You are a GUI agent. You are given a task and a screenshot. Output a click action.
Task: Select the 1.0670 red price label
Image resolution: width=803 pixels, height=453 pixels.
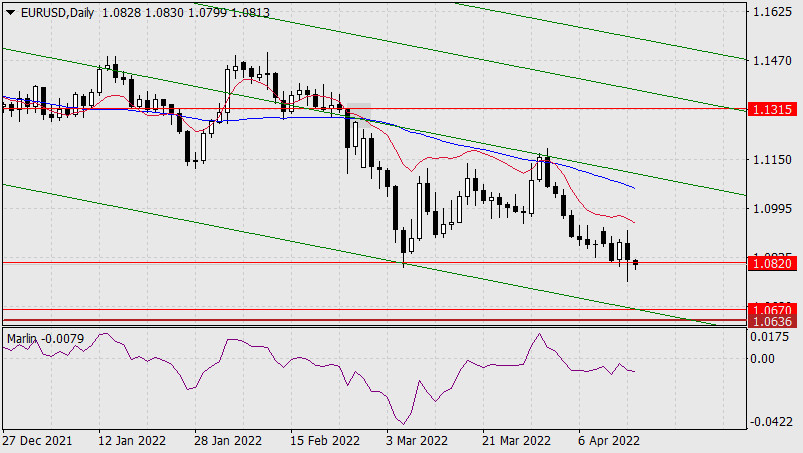coord(773,309)
